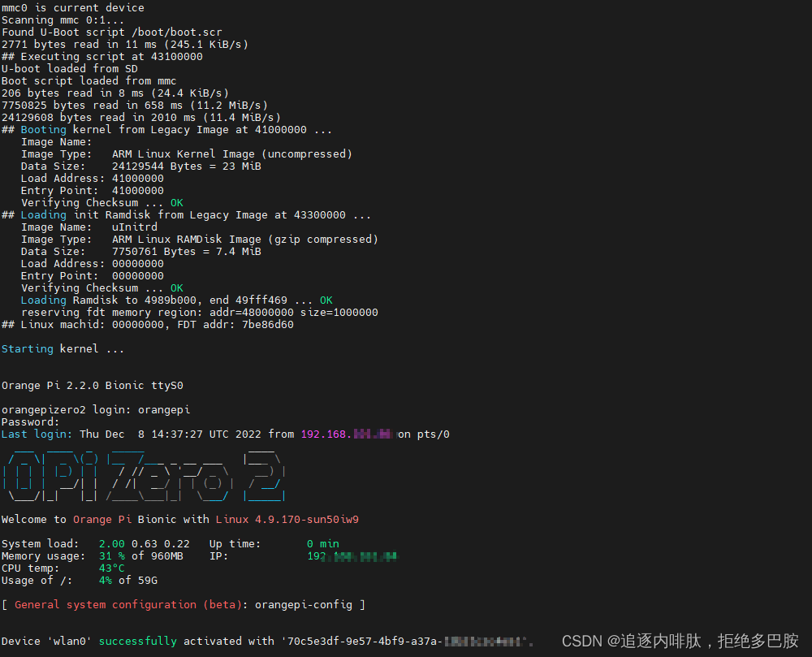Click 'Entry Point: 00000000' line
This screenshot has width=812, height=657.
coord(93,276)
